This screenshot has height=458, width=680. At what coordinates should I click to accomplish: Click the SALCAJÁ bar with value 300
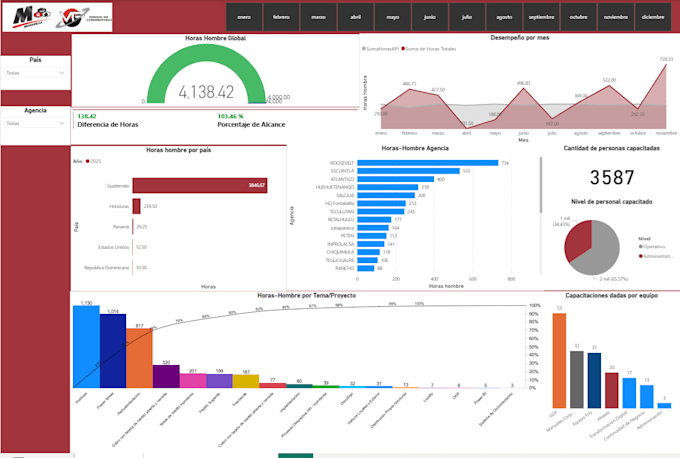[x=386, y=195]
